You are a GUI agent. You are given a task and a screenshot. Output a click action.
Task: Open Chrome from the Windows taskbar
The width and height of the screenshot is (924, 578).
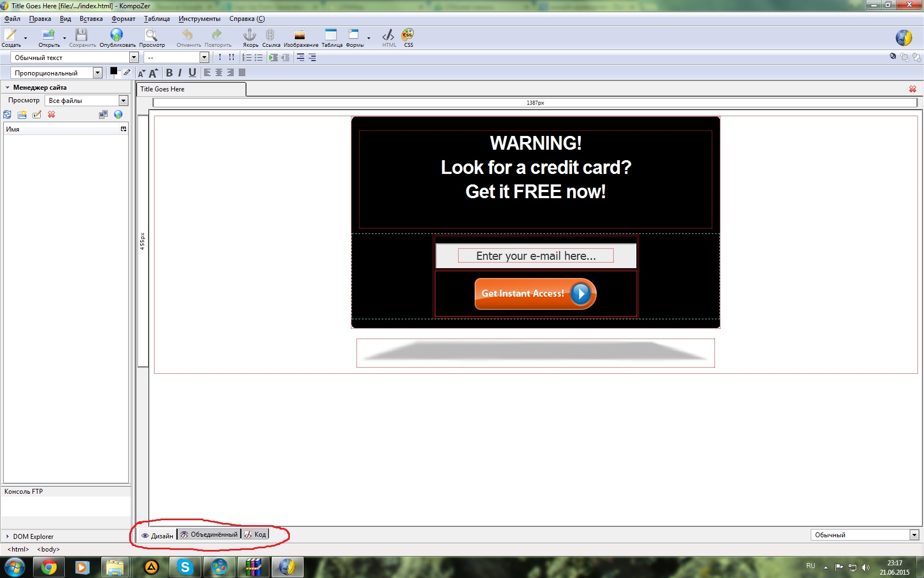48,567
